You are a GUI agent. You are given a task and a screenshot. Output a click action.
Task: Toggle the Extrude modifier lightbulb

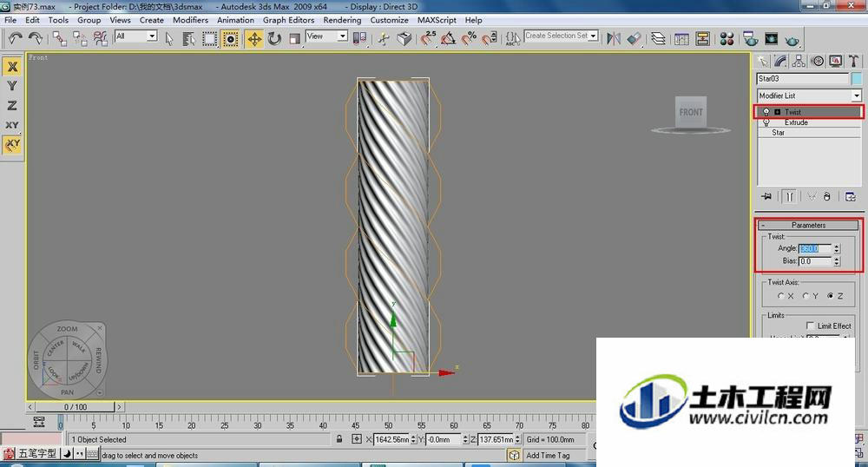(x=766, y=122)
